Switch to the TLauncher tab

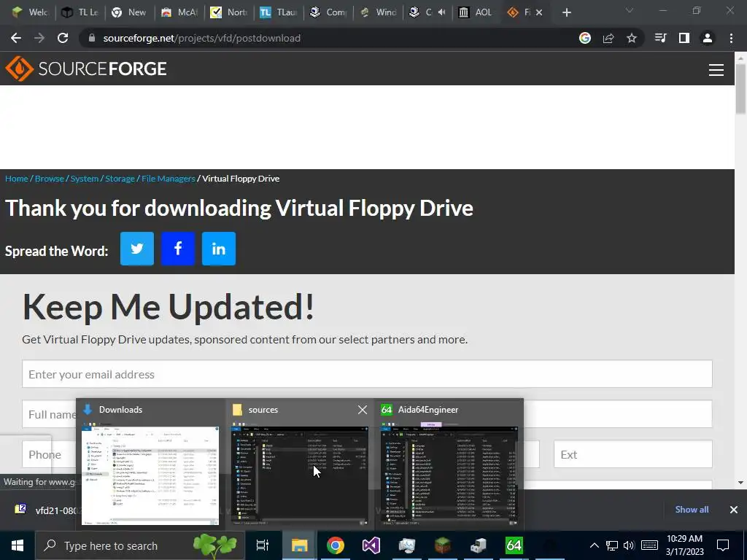278,12
